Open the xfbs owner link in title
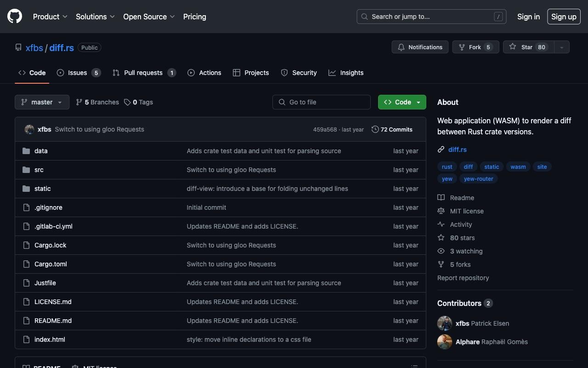 point(34,47)
